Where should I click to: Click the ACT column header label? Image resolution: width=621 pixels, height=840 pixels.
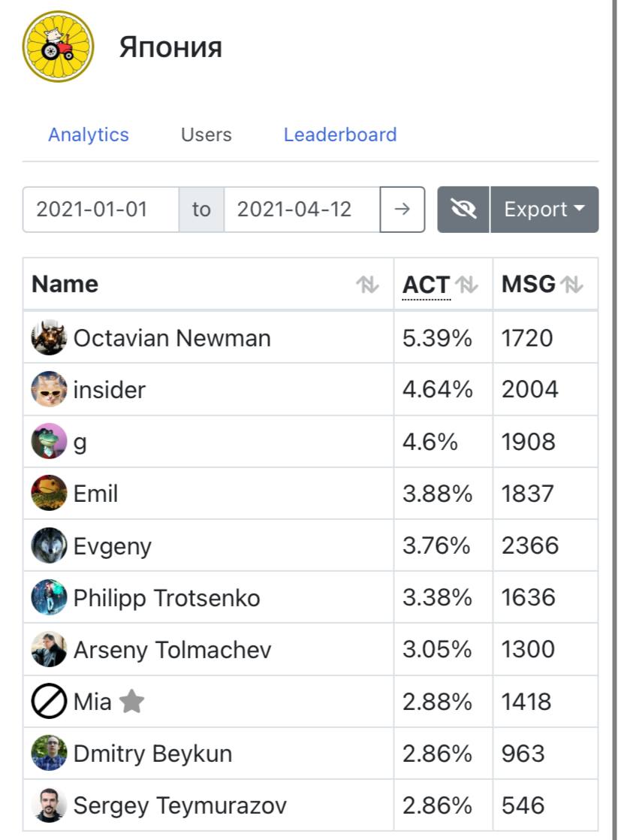click(426, 284)
